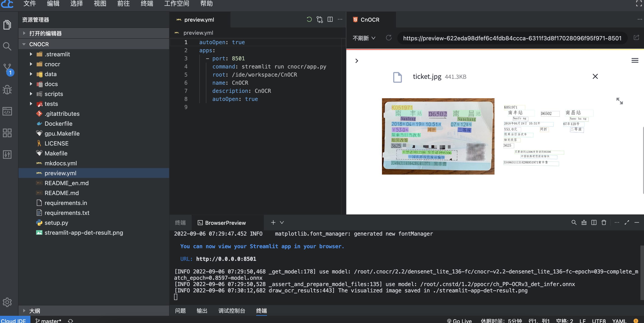Expand the cnocr folder in resource manager
The width and height of the screenshot is (644, 323).
tap(31, 64)
